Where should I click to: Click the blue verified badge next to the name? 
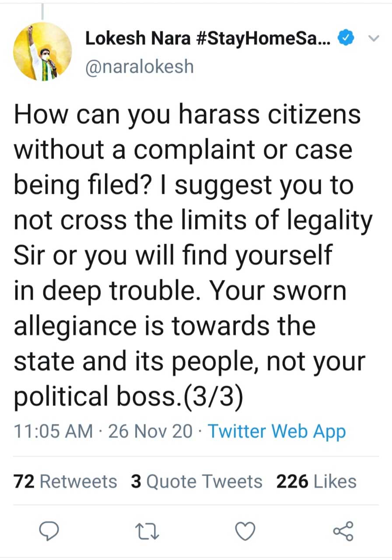346,38
